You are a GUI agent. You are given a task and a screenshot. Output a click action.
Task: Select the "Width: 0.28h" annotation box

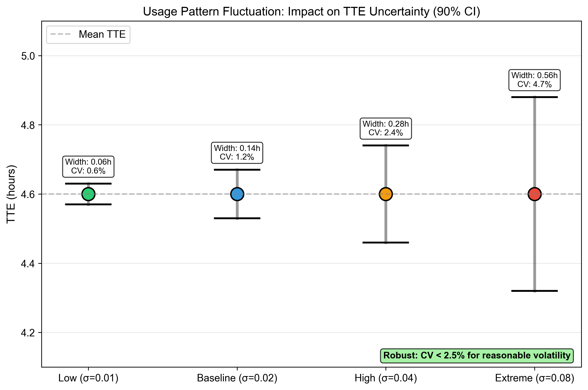pyautogui.click(x=386, y=128)
